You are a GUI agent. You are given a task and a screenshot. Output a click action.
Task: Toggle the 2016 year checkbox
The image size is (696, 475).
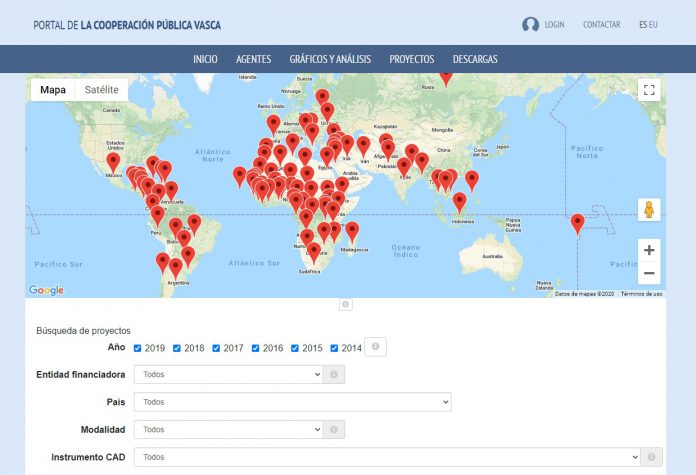255,348
